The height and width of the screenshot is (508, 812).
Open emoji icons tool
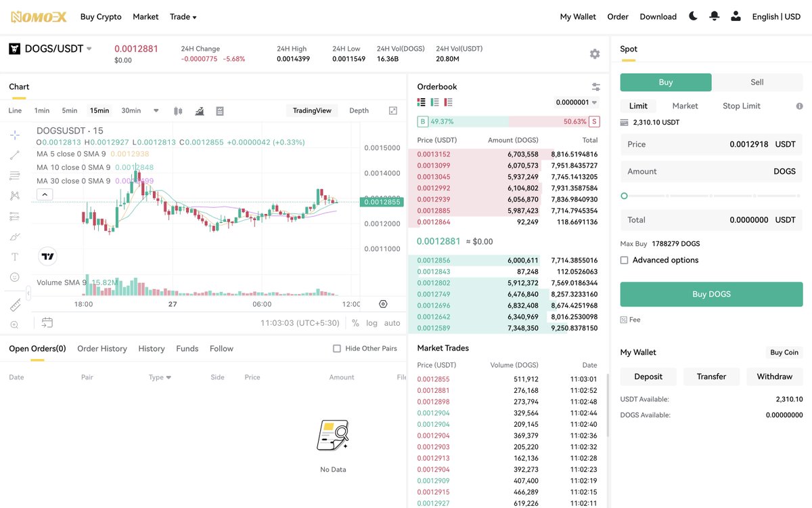coord(15,277)
